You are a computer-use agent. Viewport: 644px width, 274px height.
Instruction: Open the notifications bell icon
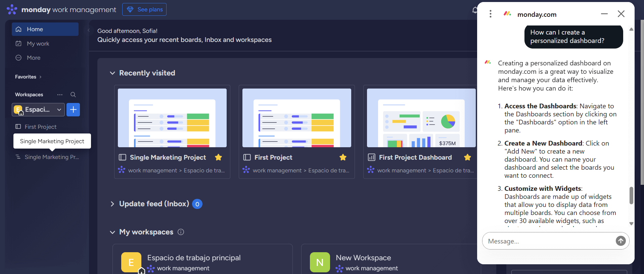474,10
